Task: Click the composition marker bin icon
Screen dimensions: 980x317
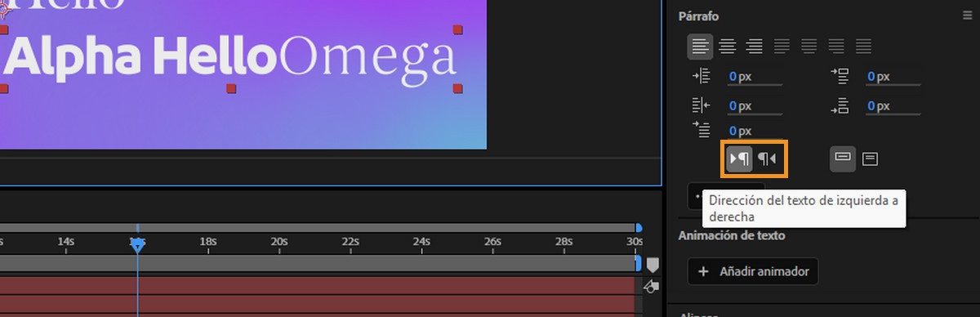Action: (x=653, y=266)
